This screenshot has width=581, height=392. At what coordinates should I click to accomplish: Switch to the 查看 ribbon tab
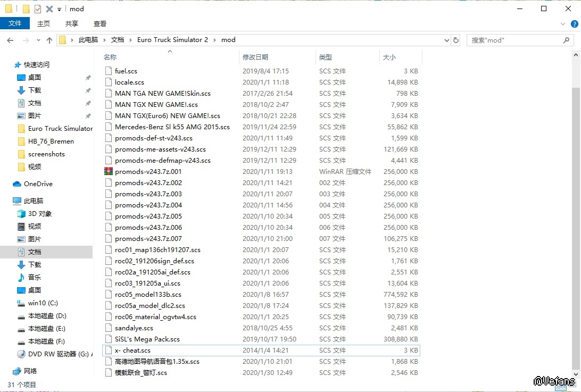(x=100, y=23)
